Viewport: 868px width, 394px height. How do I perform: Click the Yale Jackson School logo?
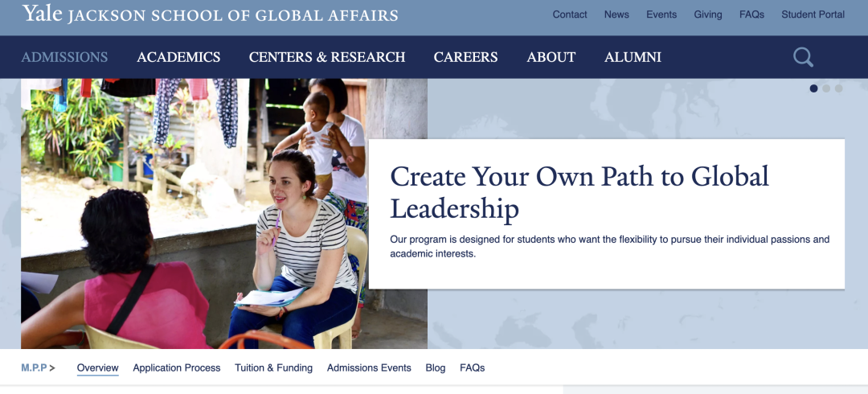click(x=210, y=14)
